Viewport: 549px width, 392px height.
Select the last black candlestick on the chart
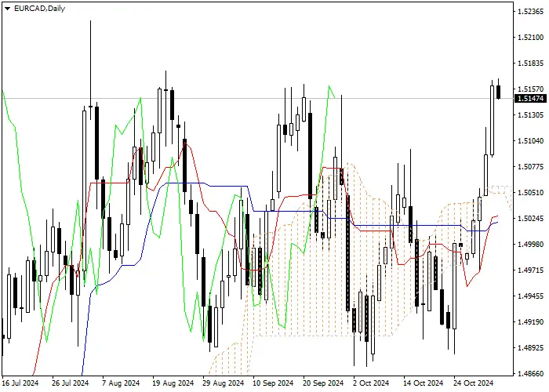[498, 92]
